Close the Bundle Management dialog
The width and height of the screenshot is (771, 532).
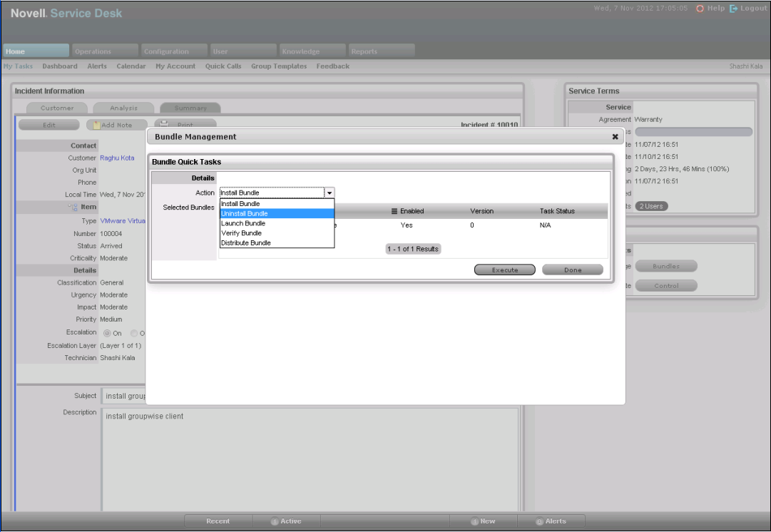coord(615,137)
